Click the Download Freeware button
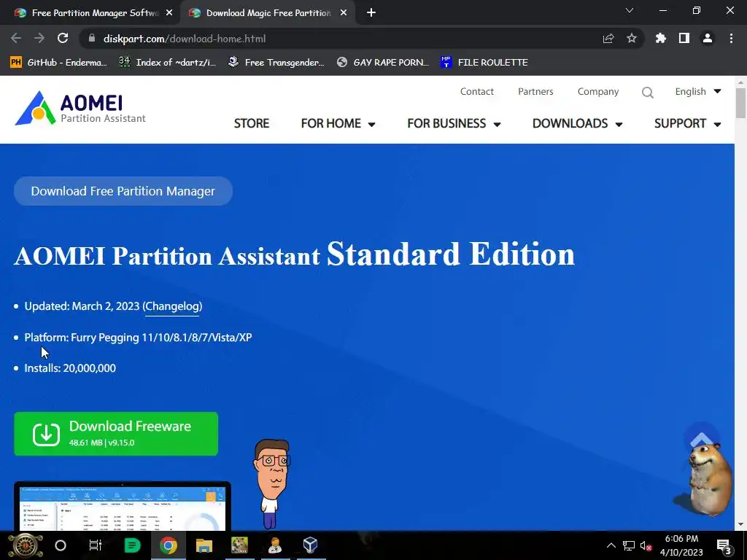Viewport: 747px width, 560px height. point(116,434)
